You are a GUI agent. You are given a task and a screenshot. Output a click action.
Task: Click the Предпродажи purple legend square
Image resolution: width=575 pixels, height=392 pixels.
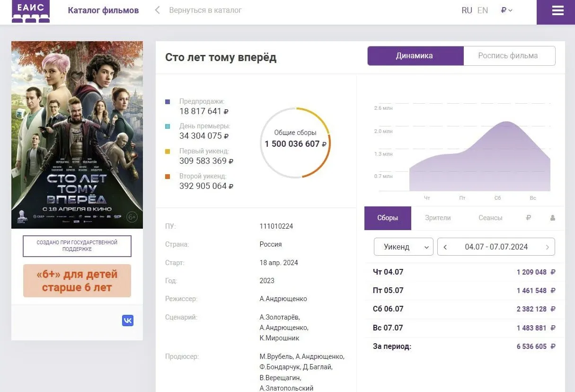[x=168, y=101]
